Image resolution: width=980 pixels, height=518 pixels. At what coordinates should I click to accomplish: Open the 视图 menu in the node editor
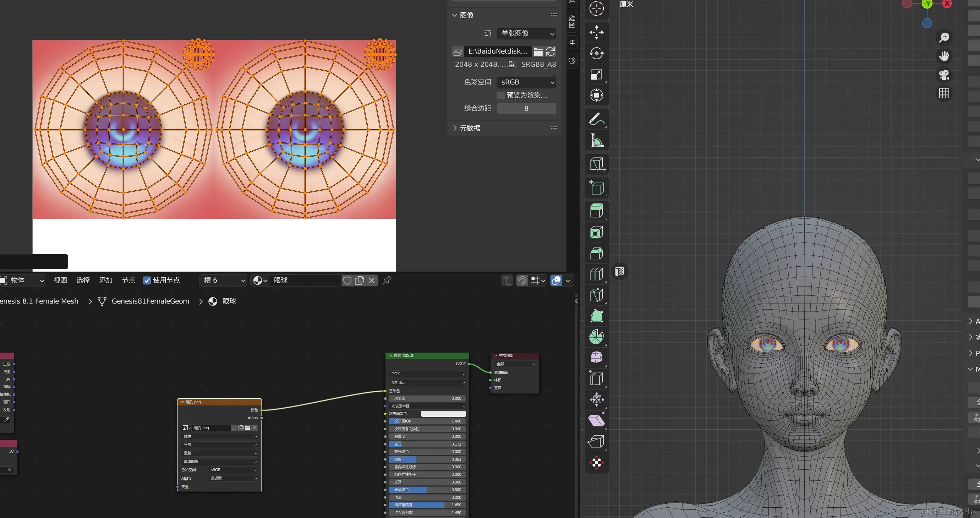tap(60, 280)
